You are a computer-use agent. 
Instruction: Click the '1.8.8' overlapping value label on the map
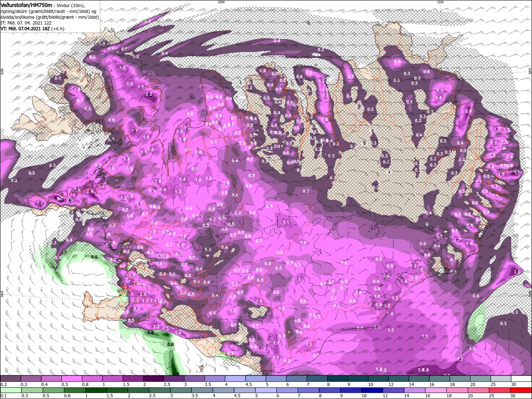click(424, 370)
